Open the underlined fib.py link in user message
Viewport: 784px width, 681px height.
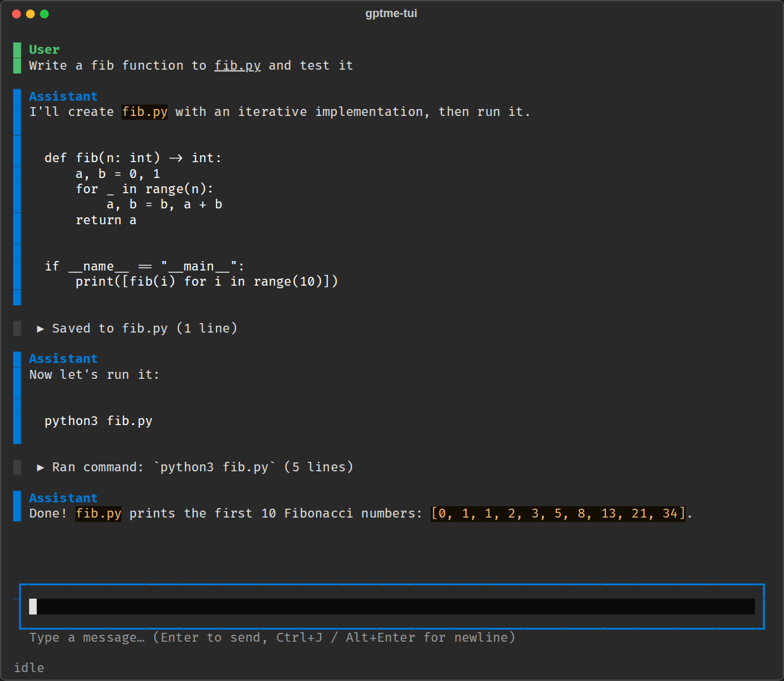tap(237, 66)
